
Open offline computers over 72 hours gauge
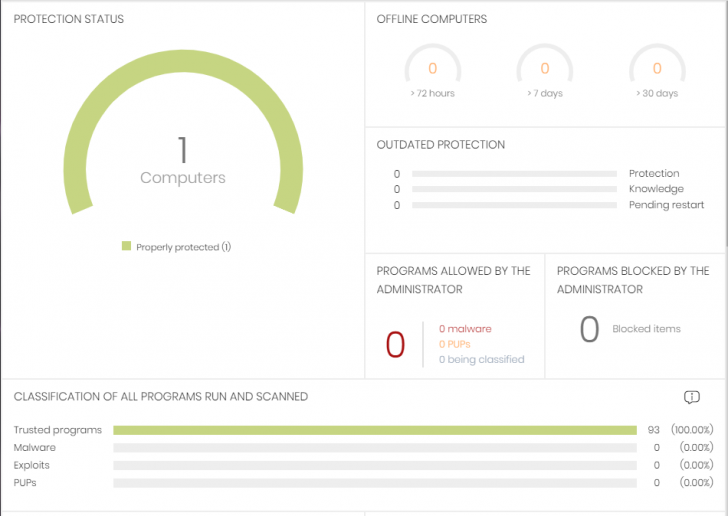[433, 63]
